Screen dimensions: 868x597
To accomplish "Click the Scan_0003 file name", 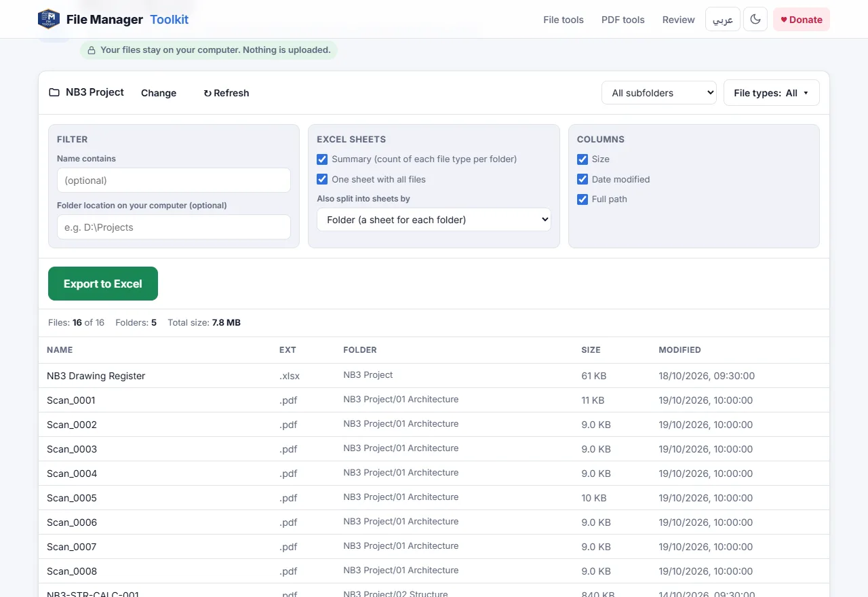I will [x=72, y=449].
